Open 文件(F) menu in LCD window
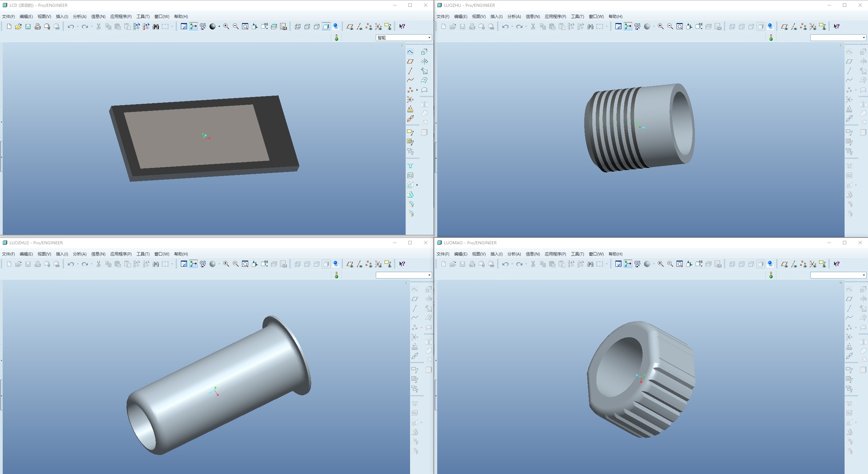The image size is (868, 474). coord(8,16)
